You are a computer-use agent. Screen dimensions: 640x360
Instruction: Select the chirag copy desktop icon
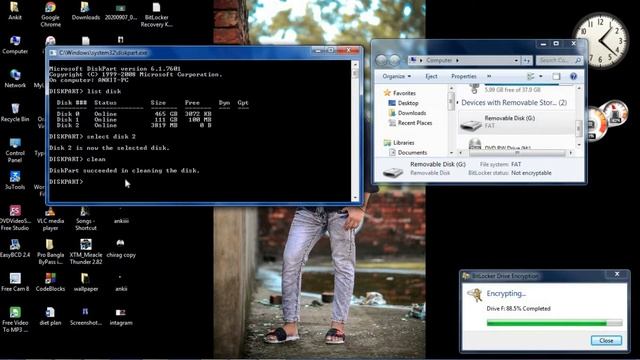(121, 249)
